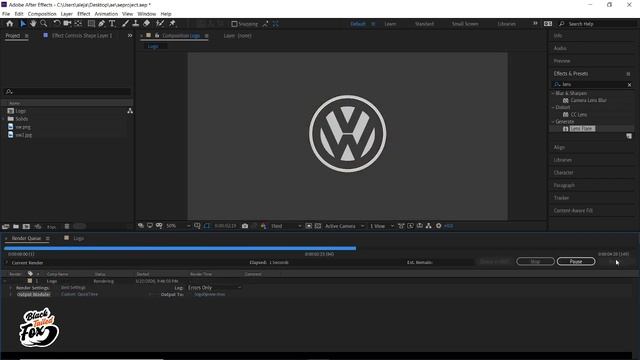Show hidden panels via double chevron
640x360 pixels.
coord(130,36)
